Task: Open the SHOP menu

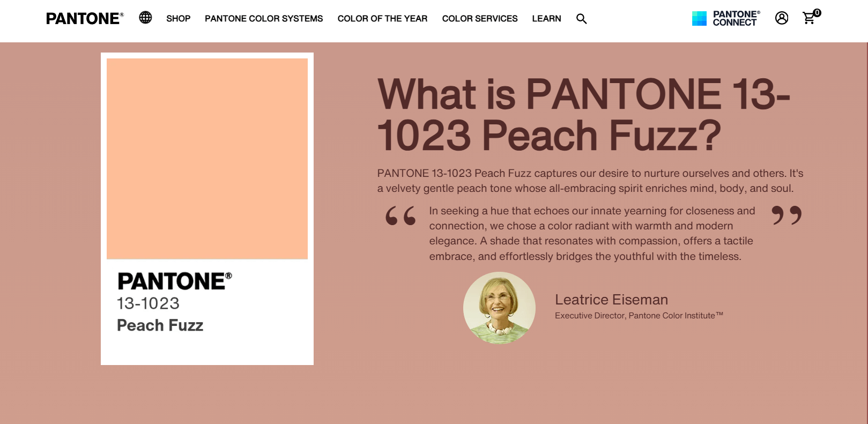Action: (178, 19)
